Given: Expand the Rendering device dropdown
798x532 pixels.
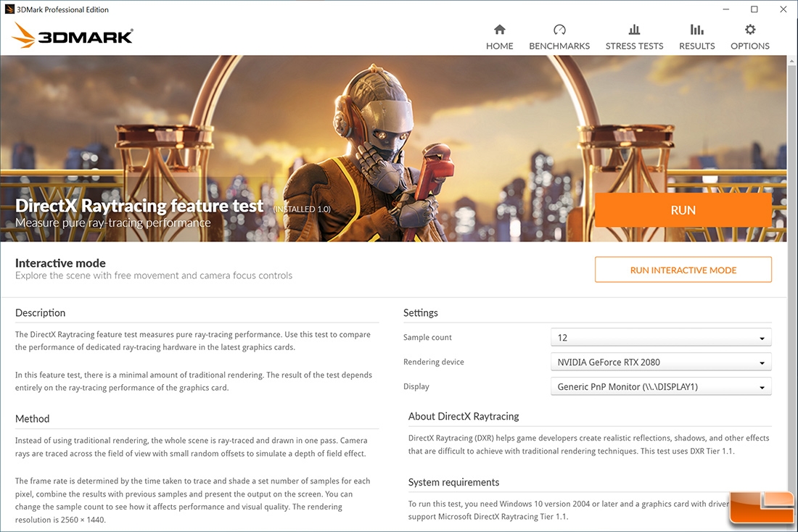Looking at the screenshot, I should (661, 362).
